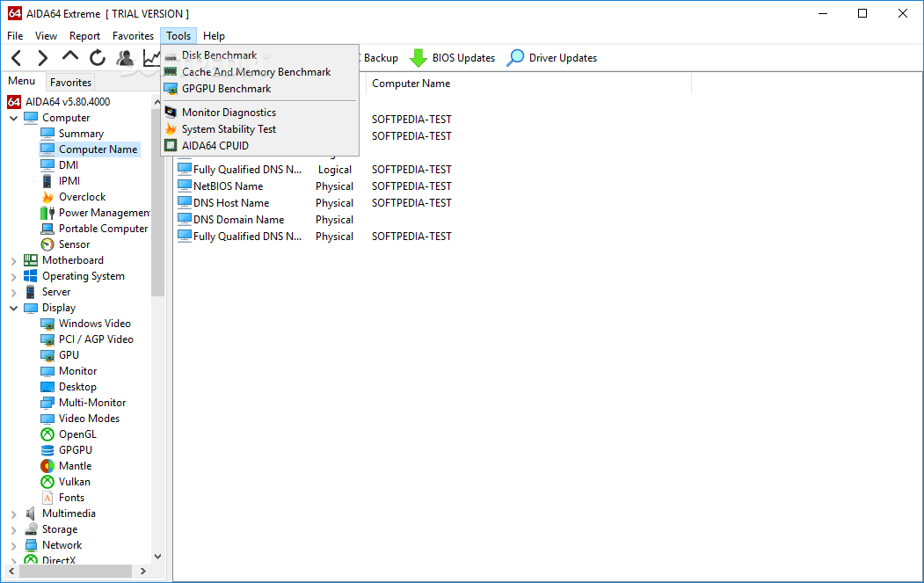Screen dimensions: 924x583
Task: Click the Computer Name column header
Action: click(x=528, y=84)
